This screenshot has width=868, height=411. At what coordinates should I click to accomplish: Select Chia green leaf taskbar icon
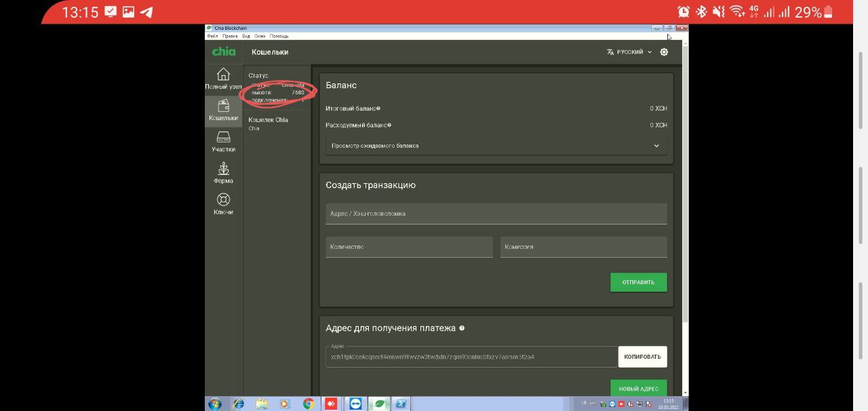click(379, 404)
